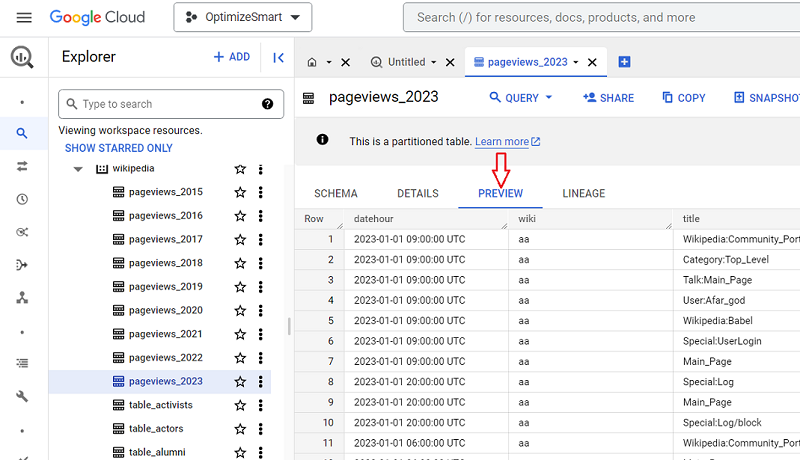
Task: Open the OptimizeSmart project selector
Action: click(242, 17)
